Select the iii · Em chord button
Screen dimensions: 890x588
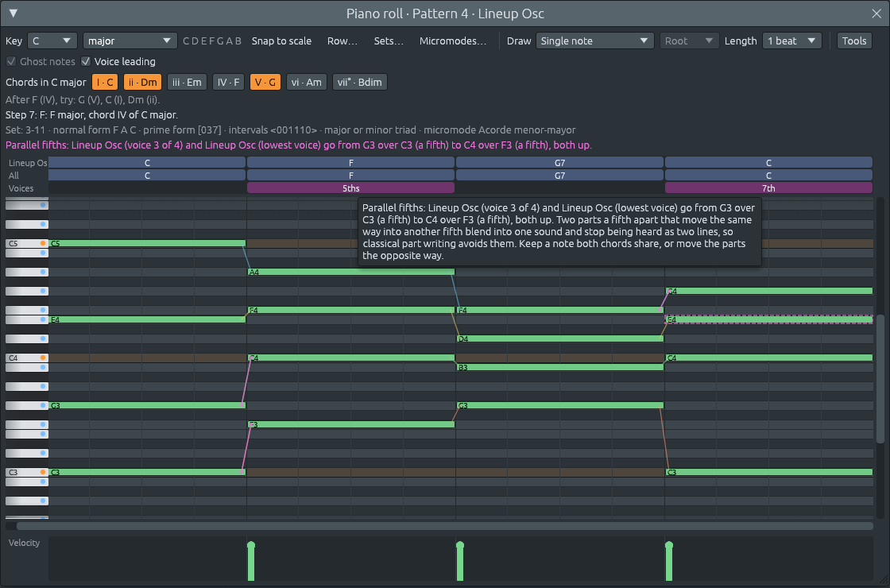(187, 83)
